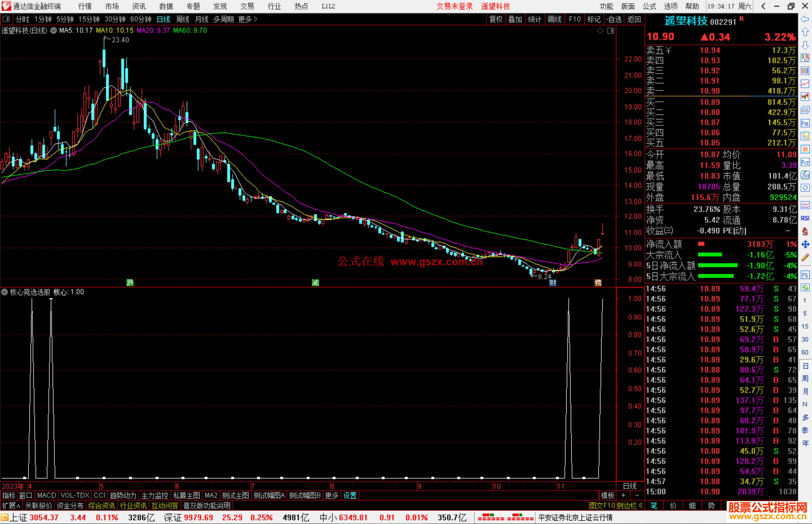
Task: Click the four-way move arrows icon
Action: coord(805,245)
